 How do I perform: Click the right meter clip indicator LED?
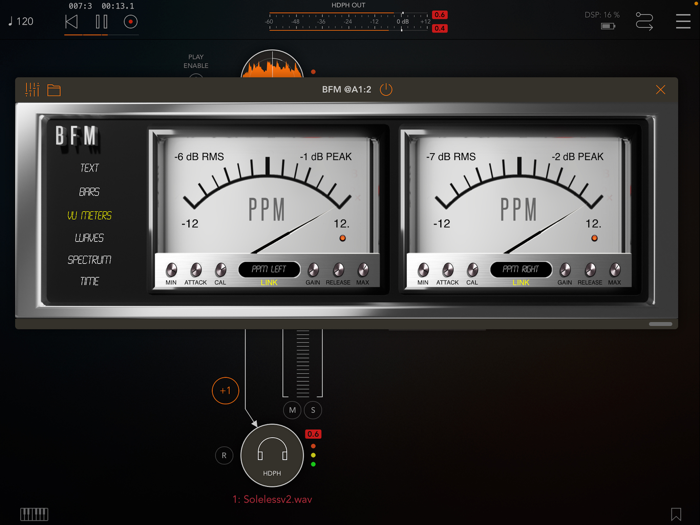click(x=594, y=238)
